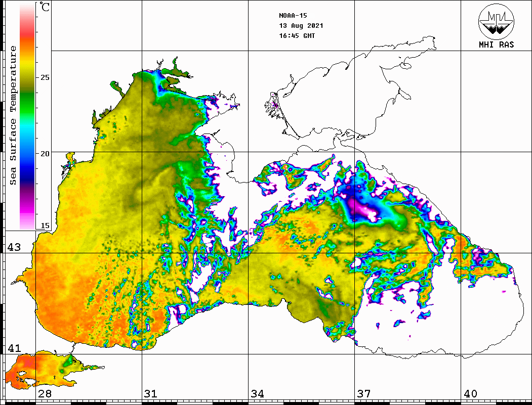The image size is (532, 405).
Task: Click the "Sea Surface Temperature" legend title
Action: tap(13, 115)
